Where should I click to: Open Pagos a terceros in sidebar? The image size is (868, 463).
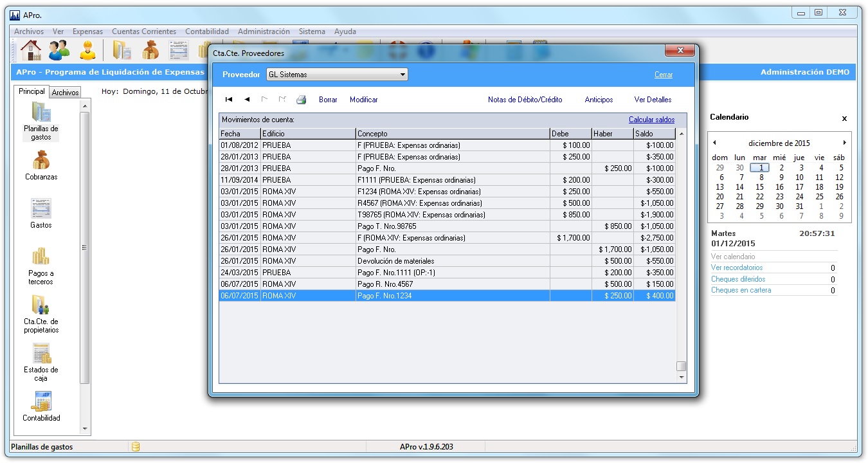(x=41, y=265)
